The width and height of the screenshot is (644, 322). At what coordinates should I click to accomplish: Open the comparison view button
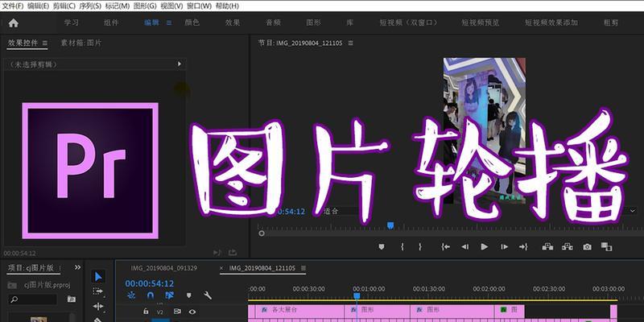click(x=607, y=246)
